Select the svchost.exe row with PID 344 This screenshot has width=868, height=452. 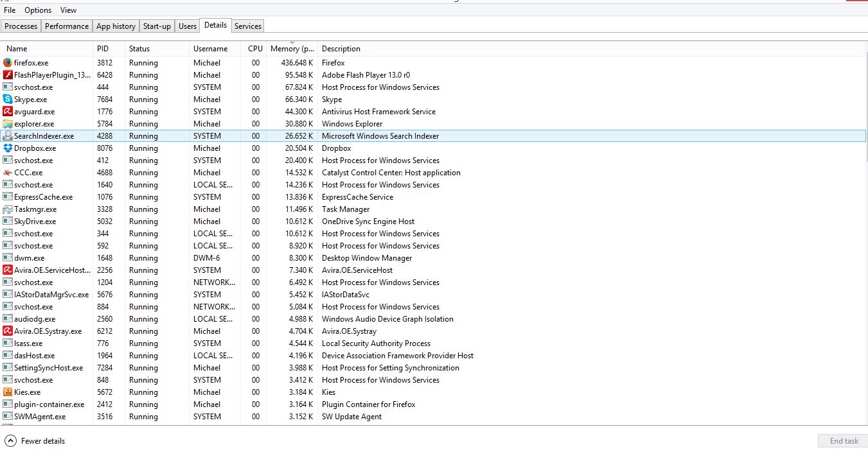(x=434, y=234)
